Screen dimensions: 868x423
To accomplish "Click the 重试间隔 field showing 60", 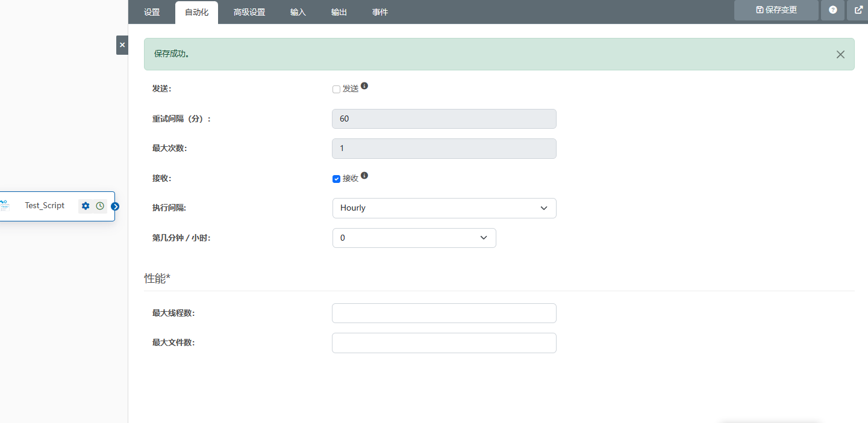I will [444, 119].
